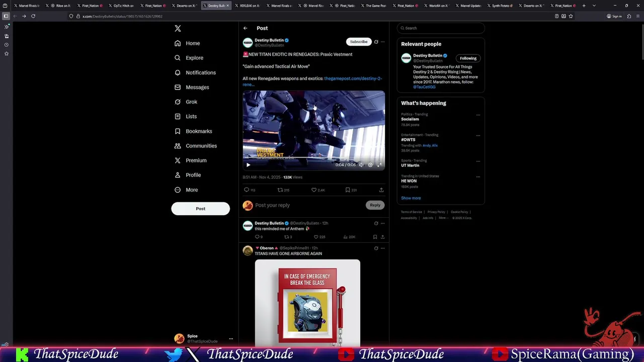Mute the video volume
This screenshot has width=644, height=362.
click(361, 165)
